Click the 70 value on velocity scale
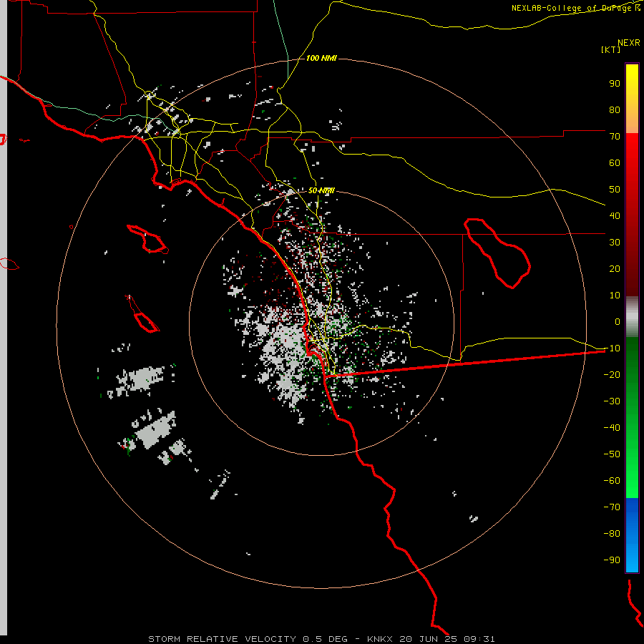This screenshot has height=644, width=644. click(615, 137)
